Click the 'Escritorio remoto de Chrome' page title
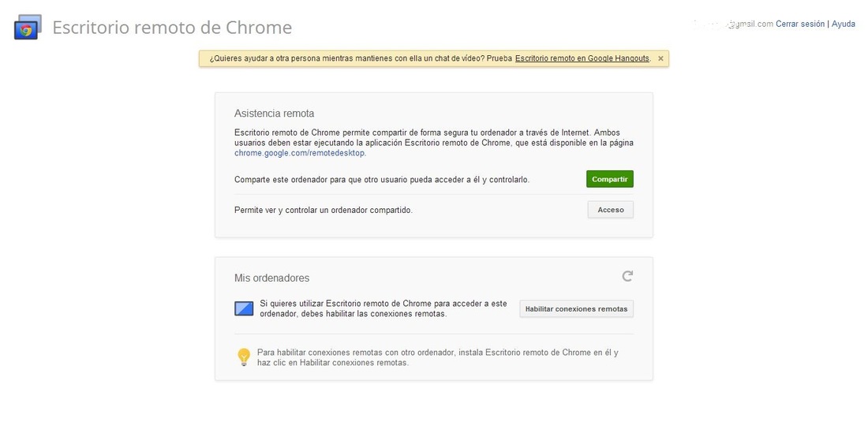Screen dimensions: 868x422 (x=172, y=28)
